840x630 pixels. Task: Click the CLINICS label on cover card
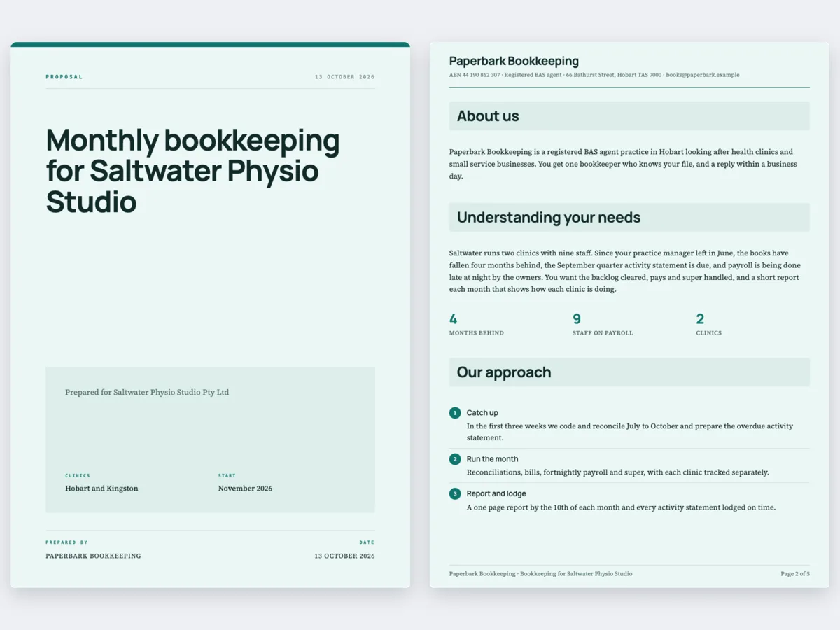point(78,476)
